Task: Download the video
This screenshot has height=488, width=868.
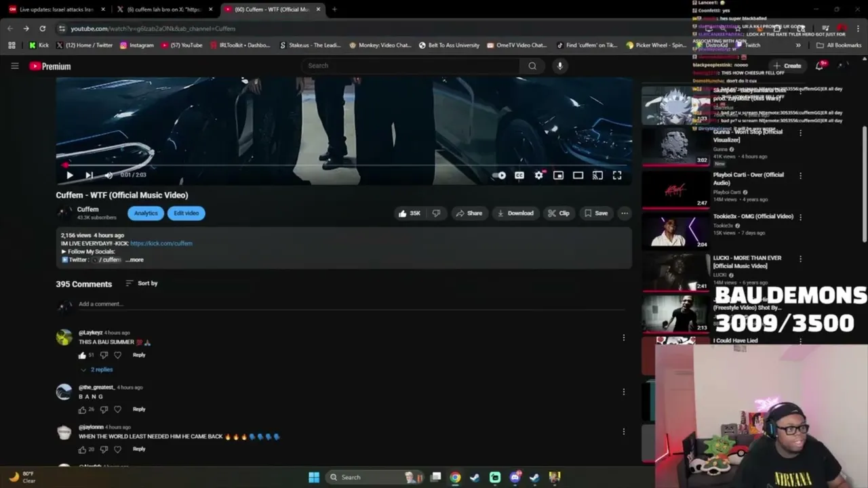Action: pos(515,213)
